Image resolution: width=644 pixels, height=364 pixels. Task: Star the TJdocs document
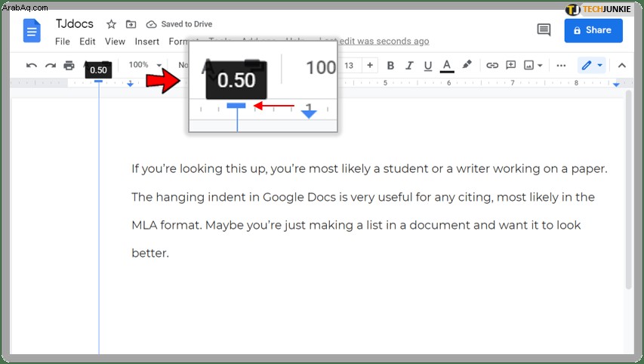point(111,24)
